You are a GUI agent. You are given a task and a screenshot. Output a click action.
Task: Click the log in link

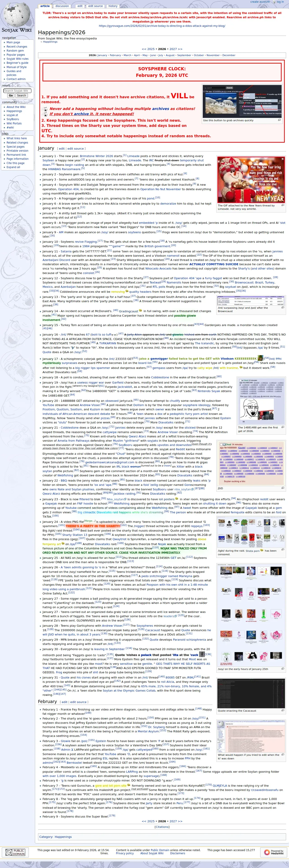[x=280, y=2]
